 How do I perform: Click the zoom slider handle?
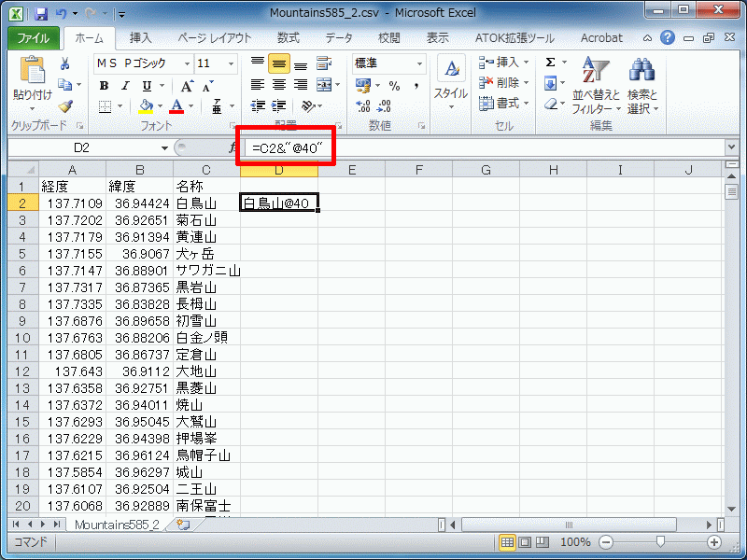pyautogui.click(x=660, y=541)
